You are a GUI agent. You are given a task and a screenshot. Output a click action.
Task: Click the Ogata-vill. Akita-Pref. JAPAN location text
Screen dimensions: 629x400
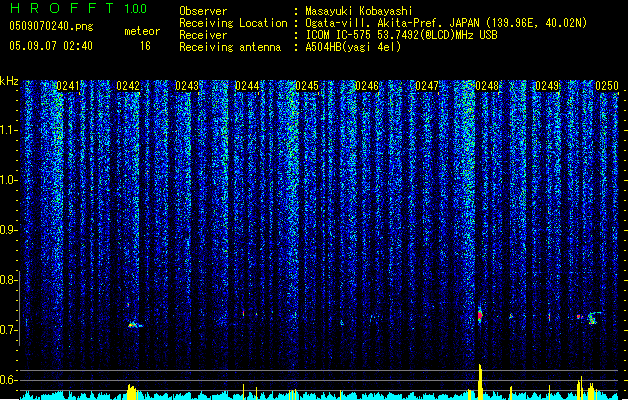(446, 23)
